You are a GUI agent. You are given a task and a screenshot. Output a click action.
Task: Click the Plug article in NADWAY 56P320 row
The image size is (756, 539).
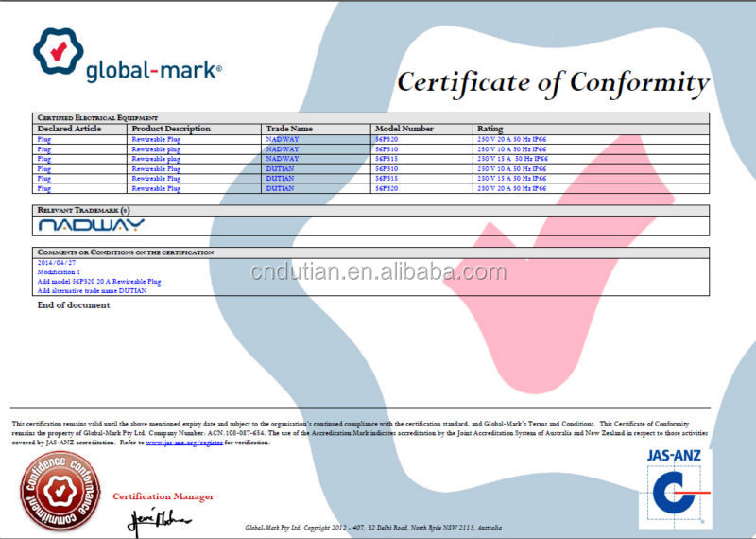click(43, 139)
